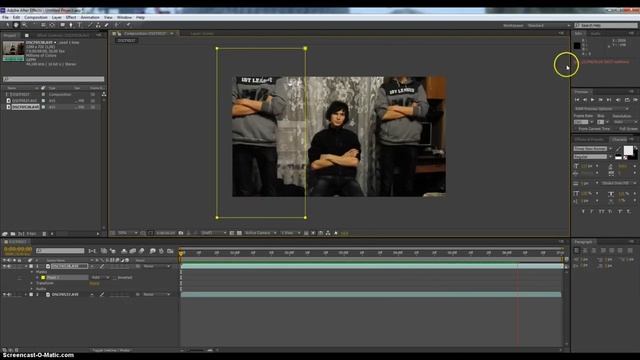Open the Effect menu
This screenshot has height=360, width=640.
(x=71, y=18)
